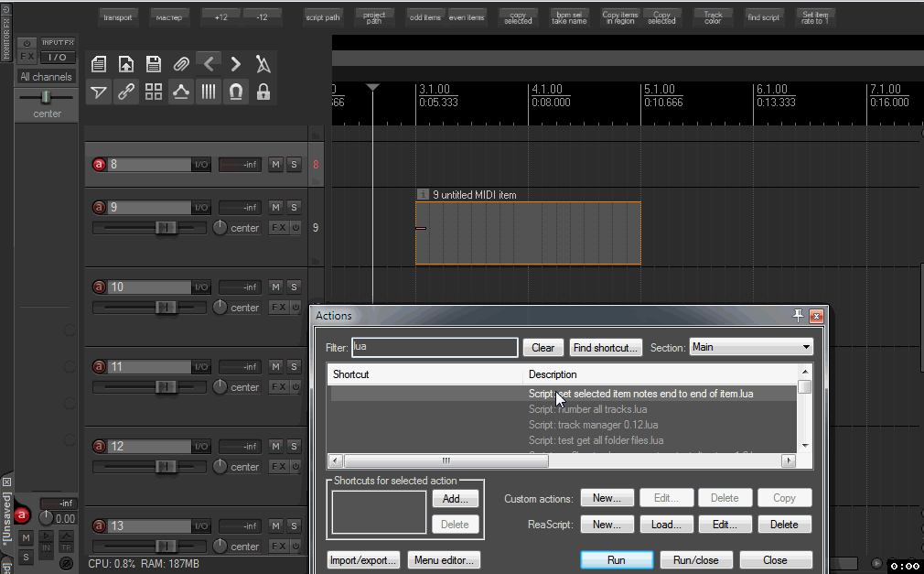Mute track 13

[x=275, y=525]
